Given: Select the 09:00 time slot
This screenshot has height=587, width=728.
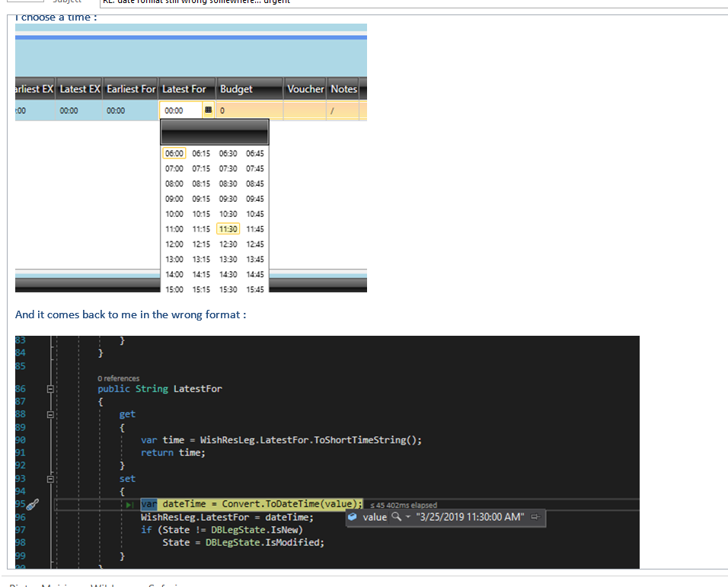Looking at the screenshot, I should click(174, 199).
